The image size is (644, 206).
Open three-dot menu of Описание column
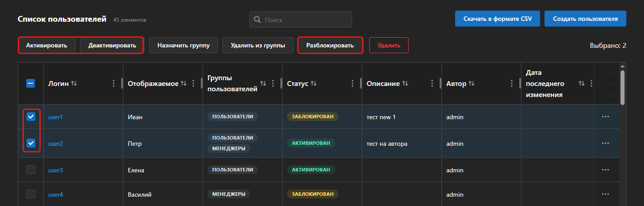(x=432, y=83)
